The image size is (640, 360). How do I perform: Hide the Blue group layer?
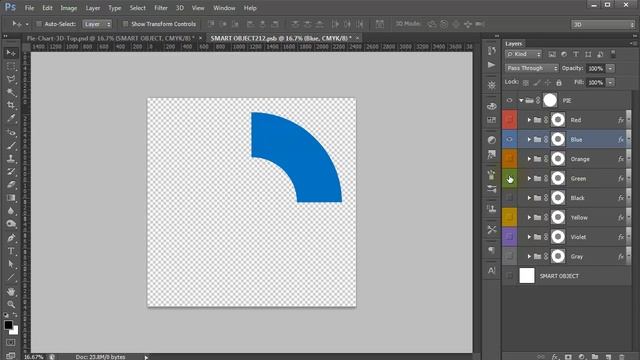[x=509, y=140]
